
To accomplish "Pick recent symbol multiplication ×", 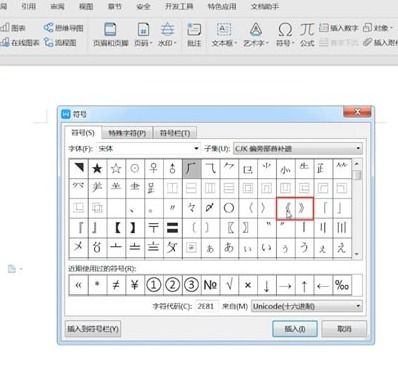I will (248, 285).
